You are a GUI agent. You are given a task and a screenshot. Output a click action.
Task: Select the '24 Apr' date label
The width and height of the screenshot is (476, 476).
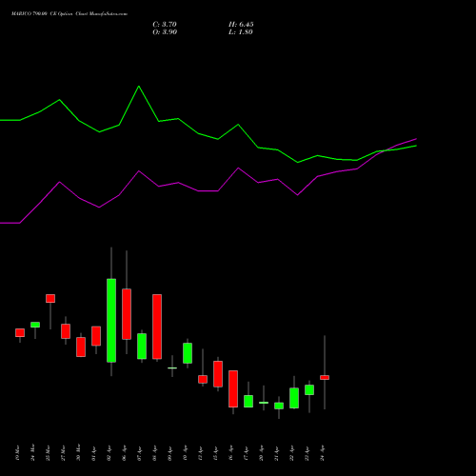click(x=322, y=452)
